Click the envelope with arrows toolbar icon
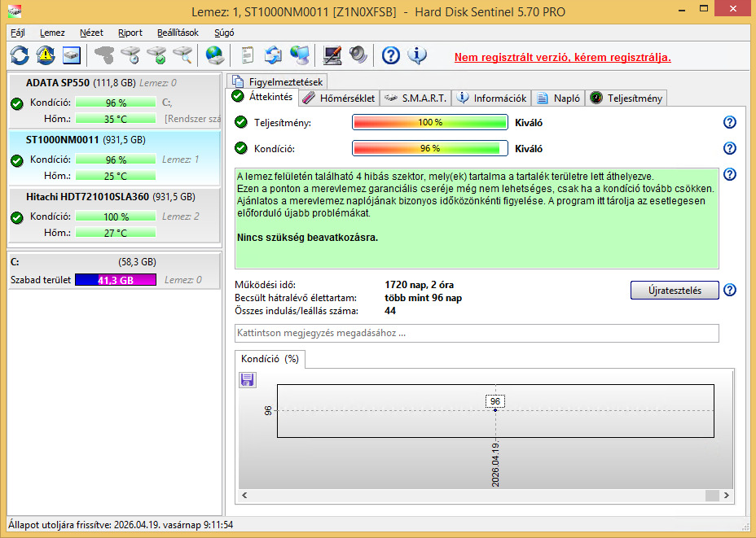 point(274,55)
